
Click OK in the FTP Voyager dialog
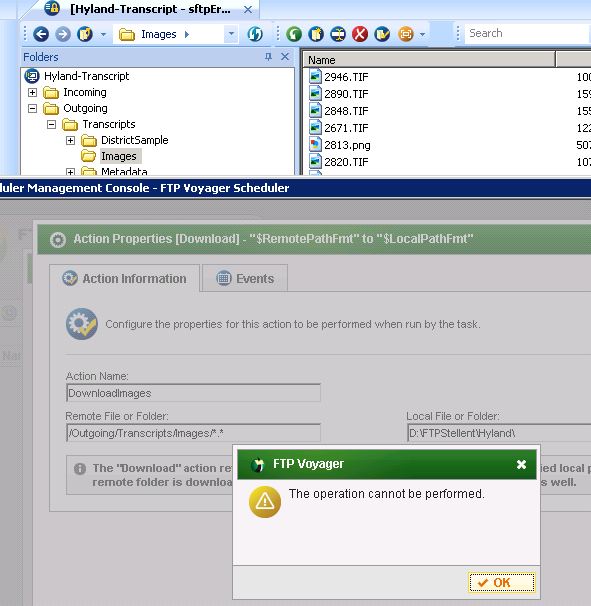tap(502, 582)
